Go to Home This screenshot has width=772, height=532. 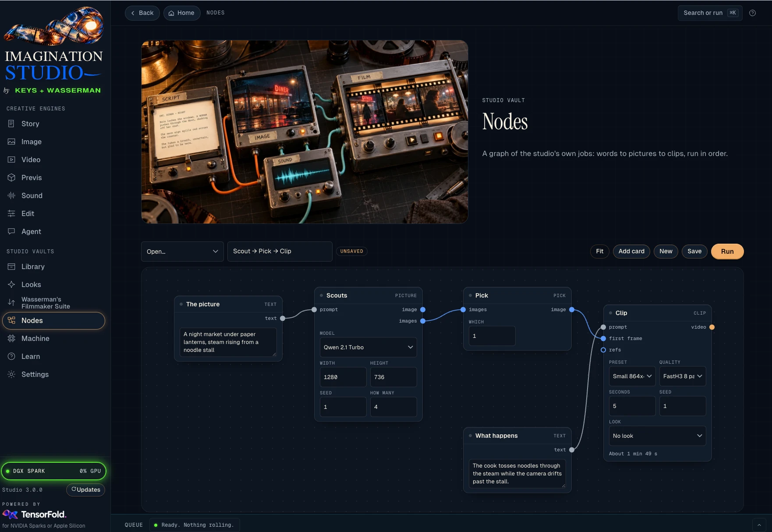(182, 13)
